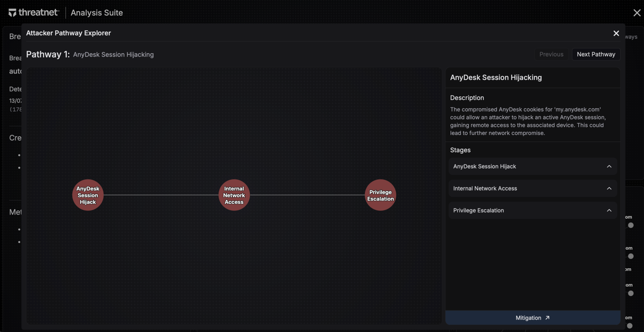Click the Stages heading
The image size is (644, 332).
tap(461, 150)
